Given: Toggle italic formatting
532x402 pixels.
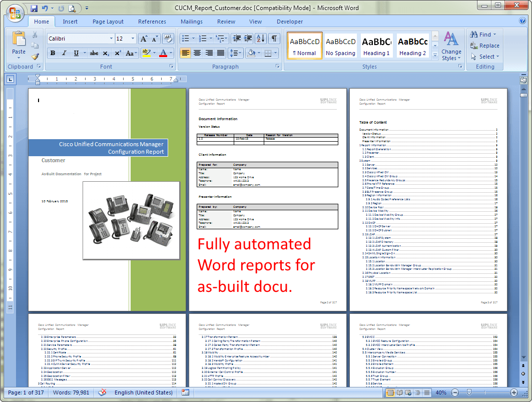Looking at the screenshot, I should coord(64,53).
